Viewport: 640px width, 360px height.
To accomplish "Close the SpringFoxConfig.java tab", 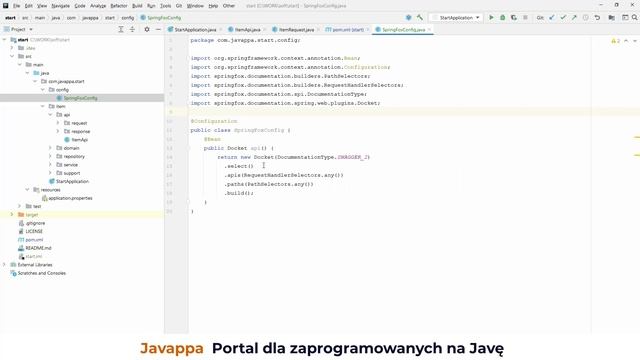I will tap(429, 29).
